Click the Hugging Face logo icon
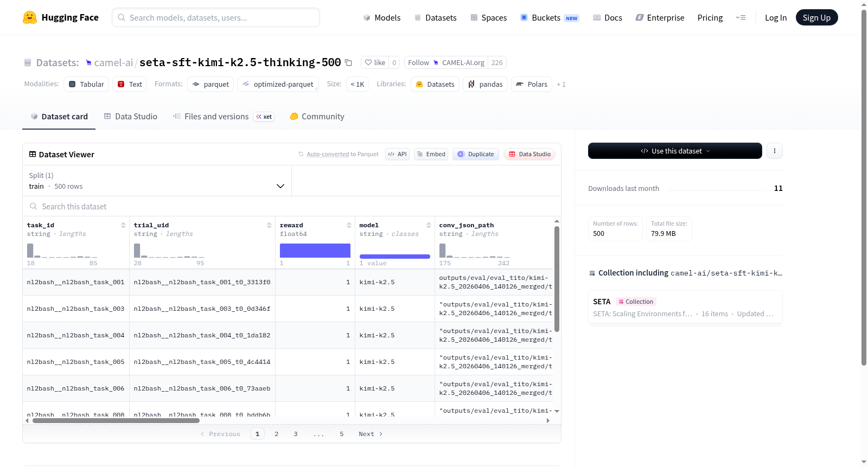 tap(30, 17)
